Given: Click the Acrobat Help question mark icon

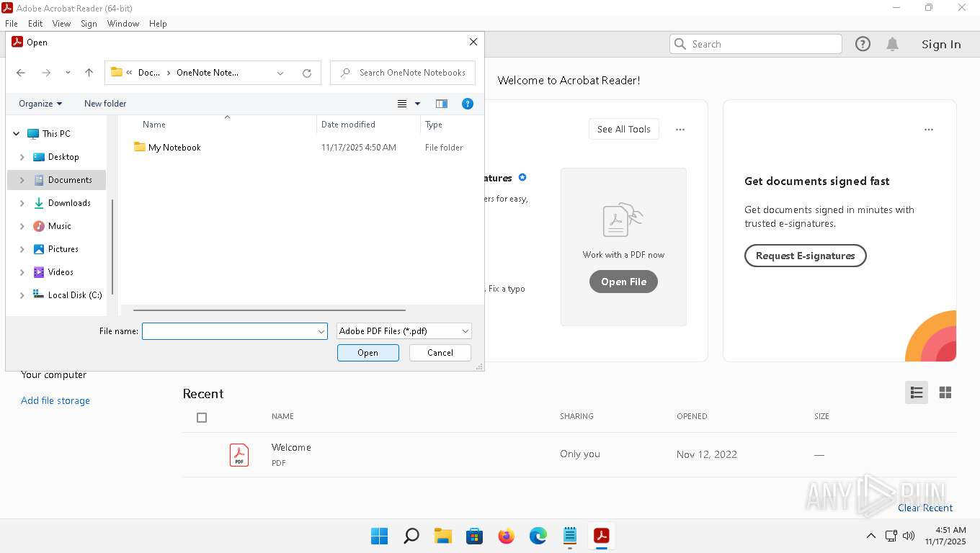Looking at the screenshot, I should 863,44.
